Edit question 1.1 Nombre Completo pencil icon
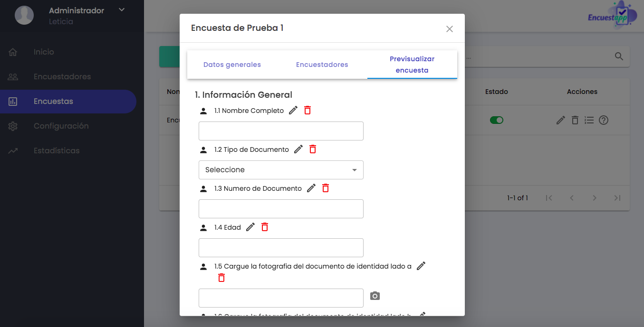Screen dimensions: 644x327 click(293, 110)
